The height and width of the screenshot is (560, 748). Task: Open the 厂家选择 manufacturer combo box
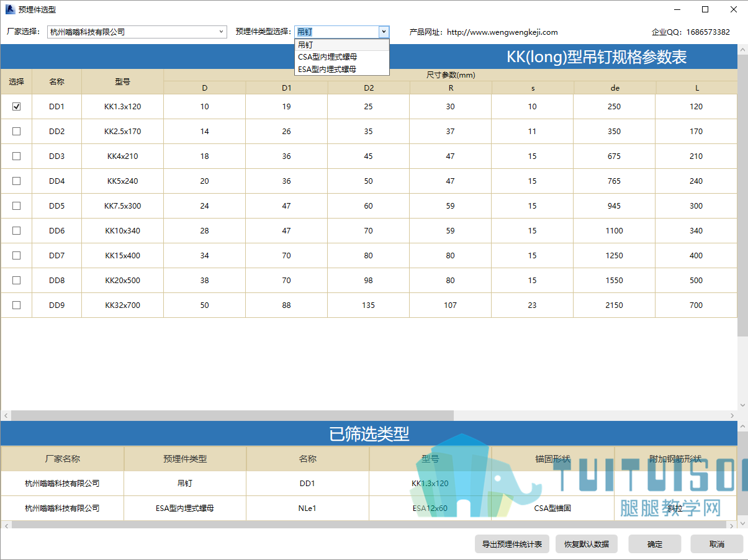point(137,32)
